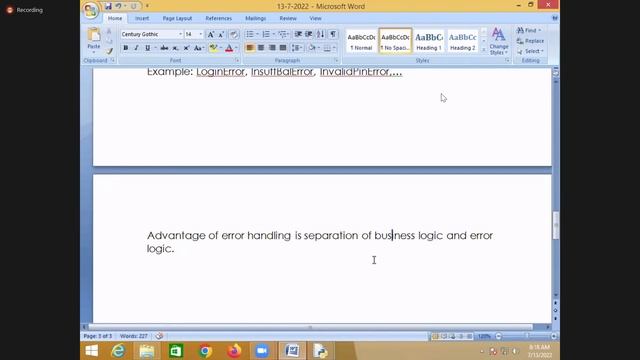Click the zoom slider in the status bar
Viewport: 640px width, 360px height.
[x=527, y=336]
